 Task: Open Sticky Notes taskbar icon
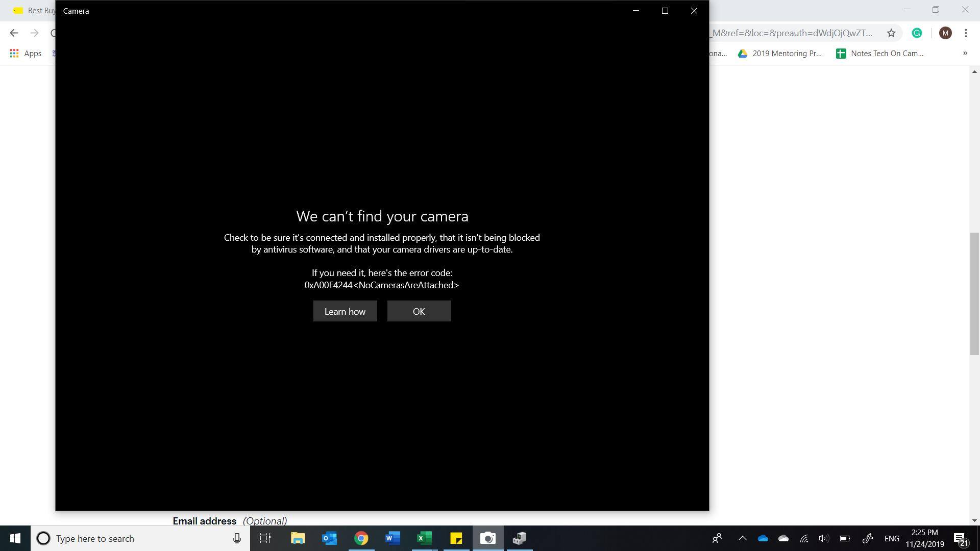tap(456, 538)
